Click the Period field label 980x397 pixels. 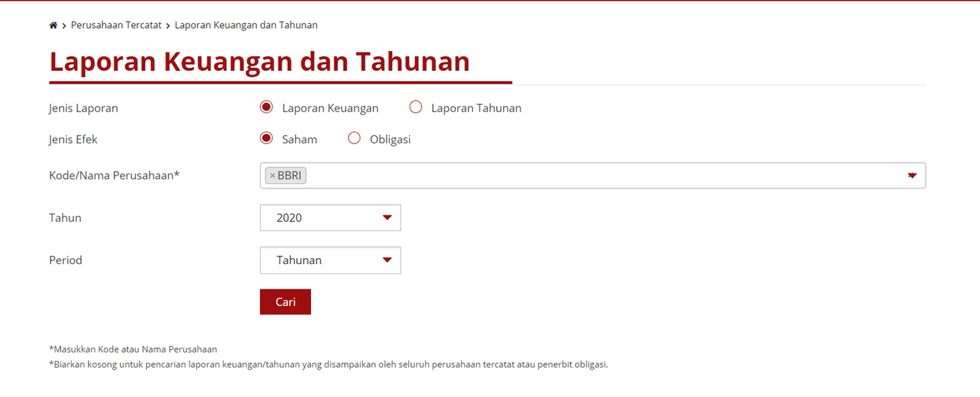click(65, 260)
